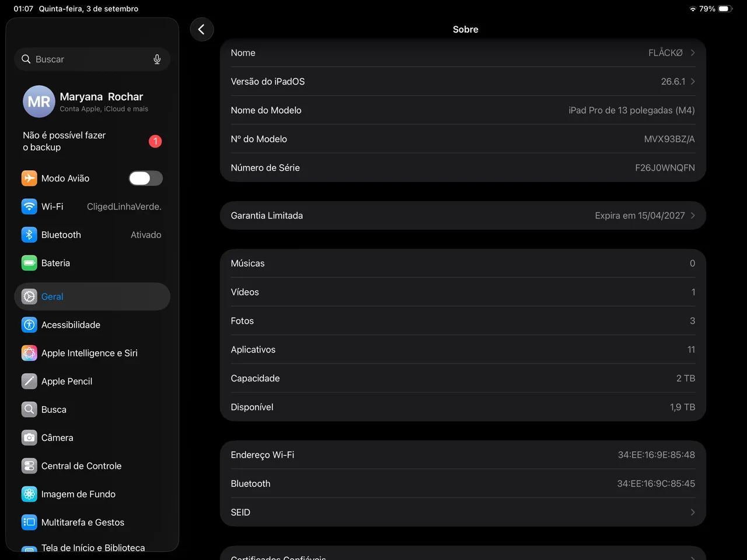Tap Bluetooth address 34:EE:16:9C:85:45
The image size is (747, 560).
tap(656, 483)
